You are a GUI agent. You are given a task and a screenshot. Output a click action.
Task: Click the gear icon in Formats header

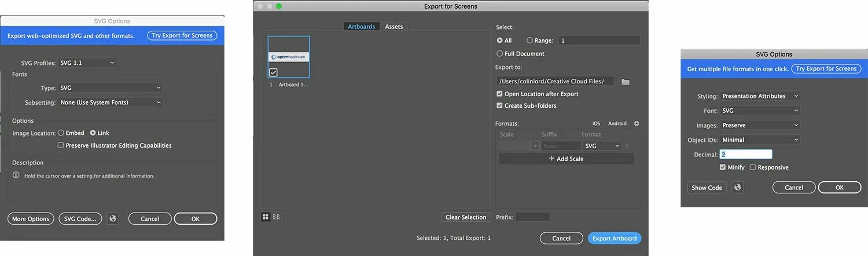(637, 123)
